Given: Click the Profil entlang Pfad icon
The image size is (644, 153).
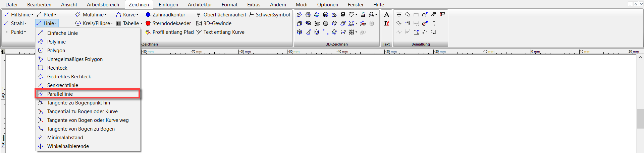Looking at the screenshot, I should [148, 32].
